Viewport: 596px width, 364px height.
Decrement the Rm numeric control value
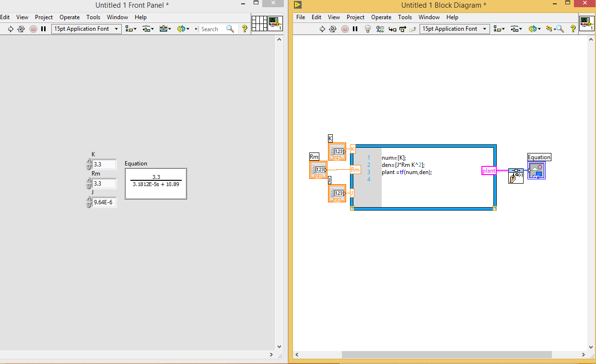pyautogui.click(x=89, y=186)
